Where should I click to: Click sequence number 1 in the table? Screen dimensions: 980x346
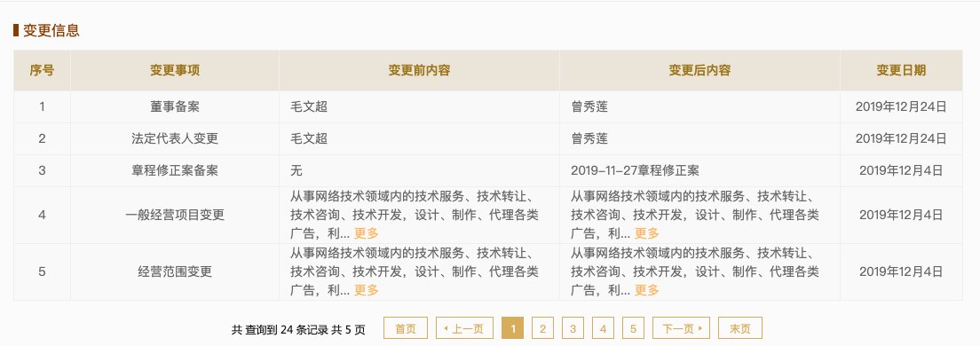click(42, 106)
